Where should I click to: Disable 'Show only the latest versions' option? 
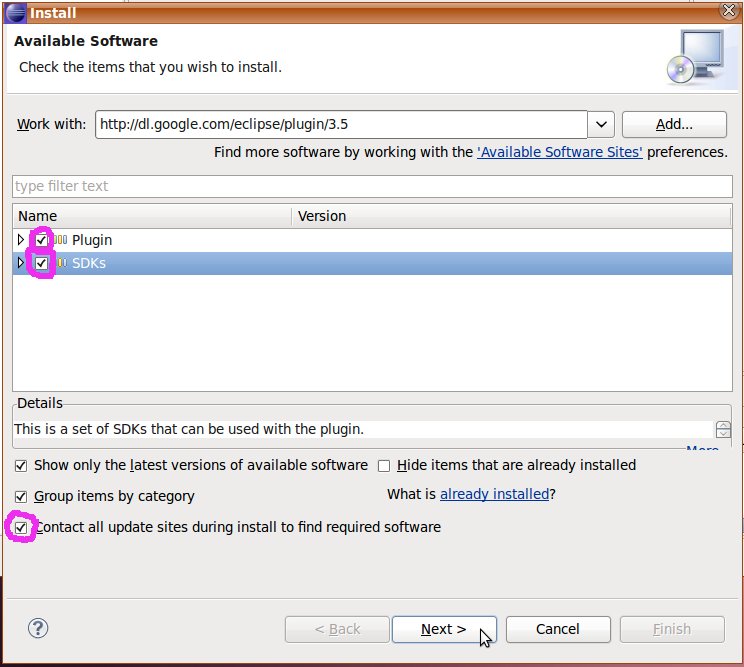(x=21, y=466)
